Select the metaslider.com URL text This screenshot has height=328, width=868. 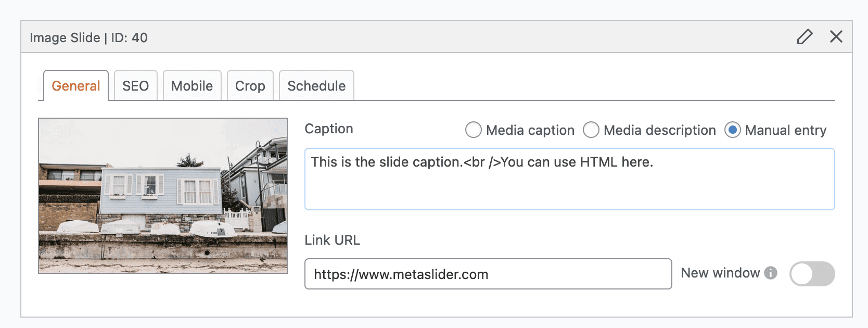point(401,274)
